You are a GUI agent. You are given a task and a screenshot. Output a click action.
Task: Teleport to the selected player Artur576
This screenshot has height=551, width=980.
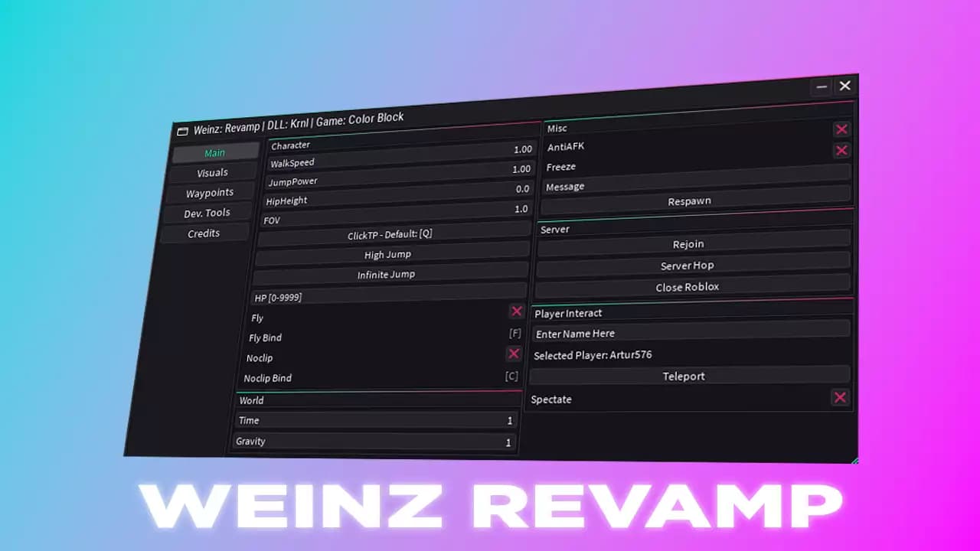click(684, 376)
